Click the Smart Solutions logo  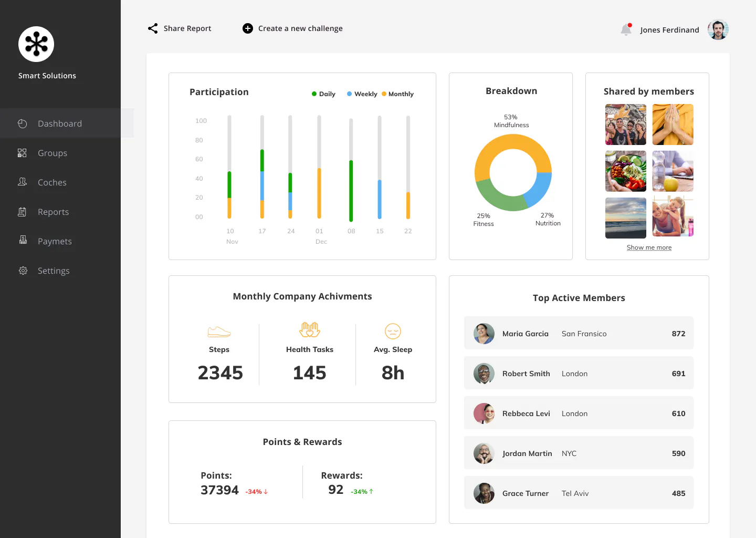(36, 44)
